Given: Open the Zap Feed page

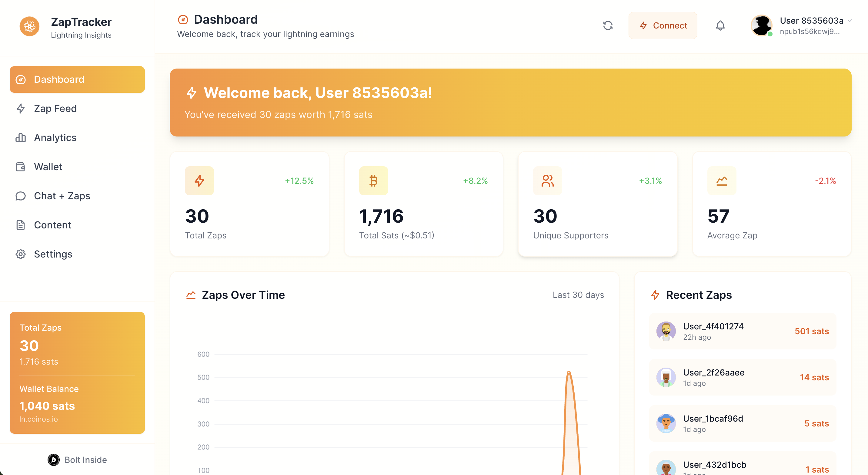Looking at the screenshot, I should (x=55, y=109).
